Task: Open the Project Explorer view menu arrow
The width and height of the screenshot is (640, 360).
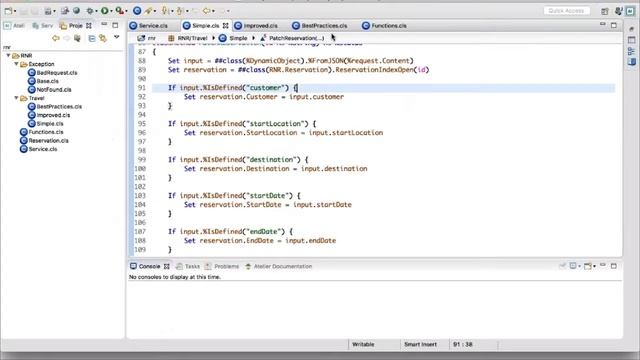Action: [117, 38]
